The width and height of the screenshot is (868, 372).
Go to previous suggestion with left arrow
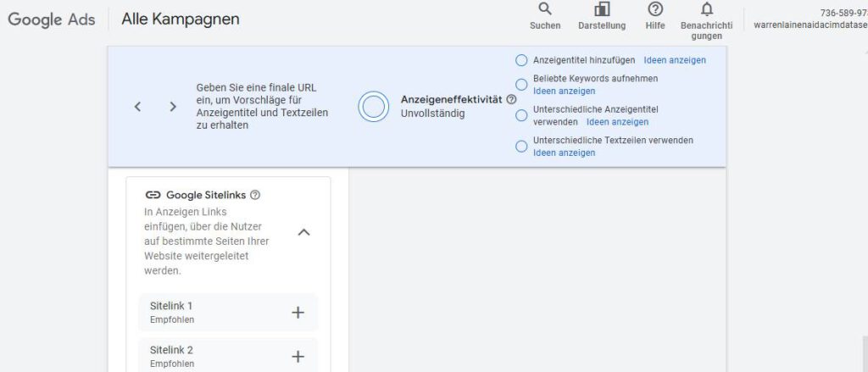138,107
